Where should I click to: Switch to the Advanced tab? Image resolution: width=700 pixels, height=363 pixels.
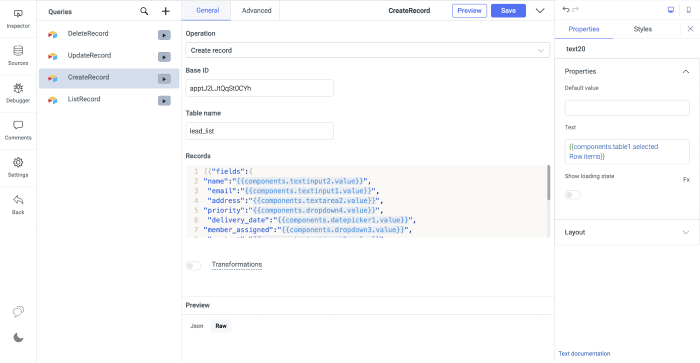256,10
